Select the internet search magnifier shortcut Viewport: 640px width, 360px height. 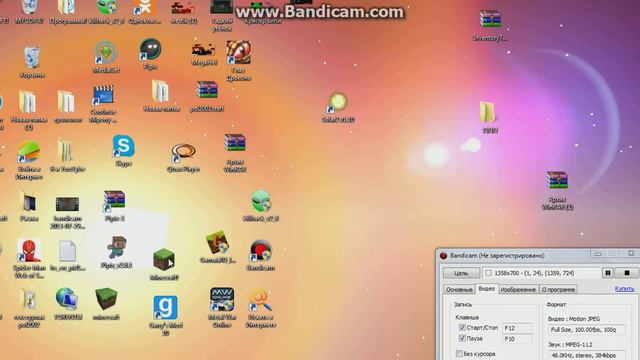pos(260,300)
